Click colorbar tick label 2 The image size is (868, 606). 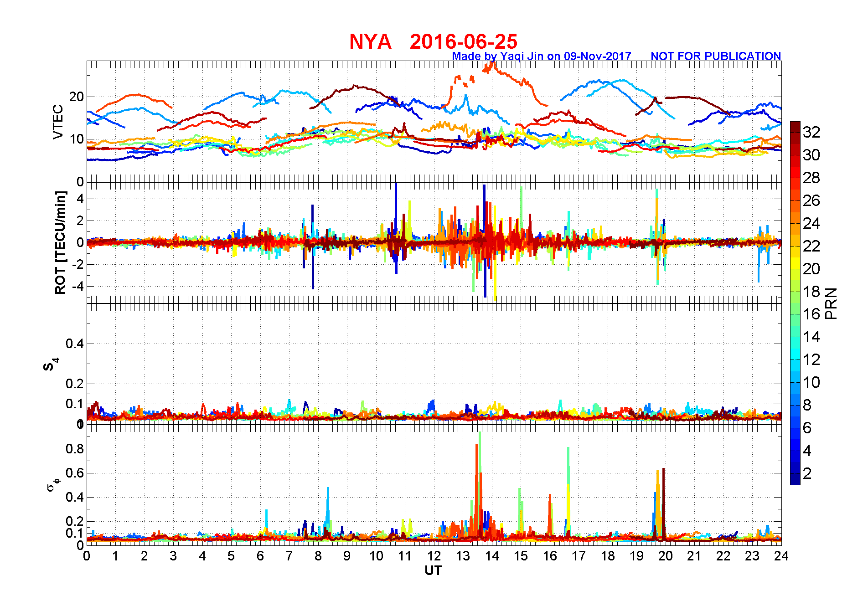[x=807, y=473]
